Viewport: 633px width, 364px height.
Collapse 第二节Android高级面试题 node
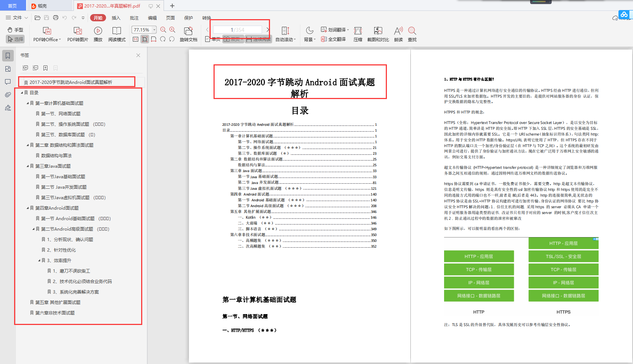33,229
